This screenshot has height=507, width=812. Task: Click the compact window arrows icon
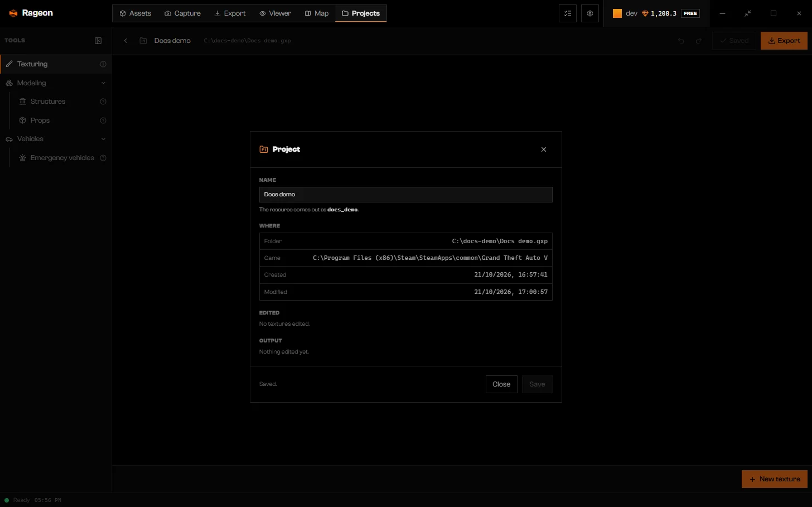coord(748,13)
